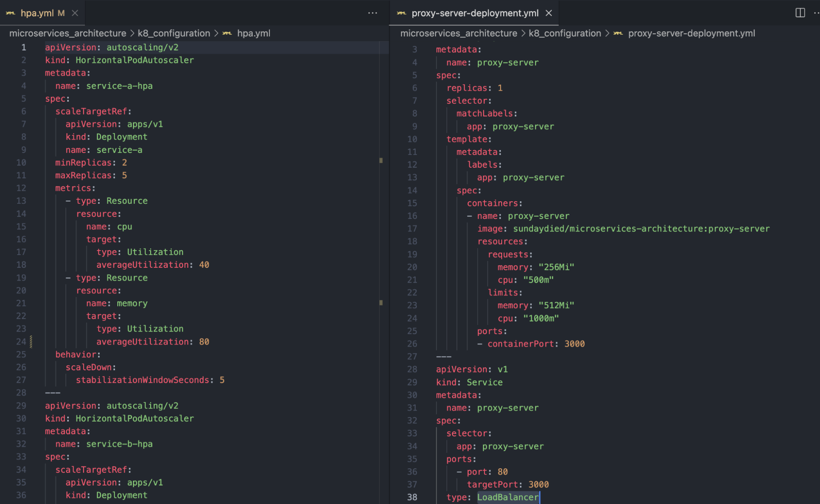Click memory "512Mi" limit value
820x504 pixels.
556,305
